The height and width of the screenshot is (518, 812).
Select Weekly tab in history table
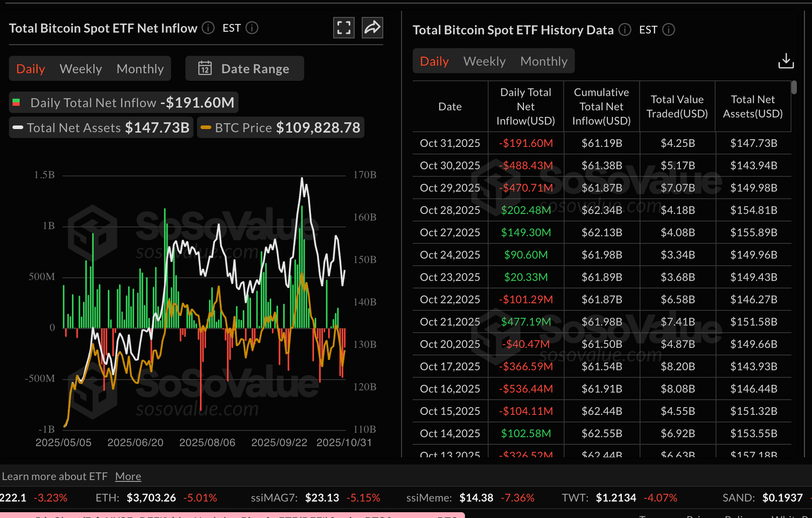click(484, 61)
